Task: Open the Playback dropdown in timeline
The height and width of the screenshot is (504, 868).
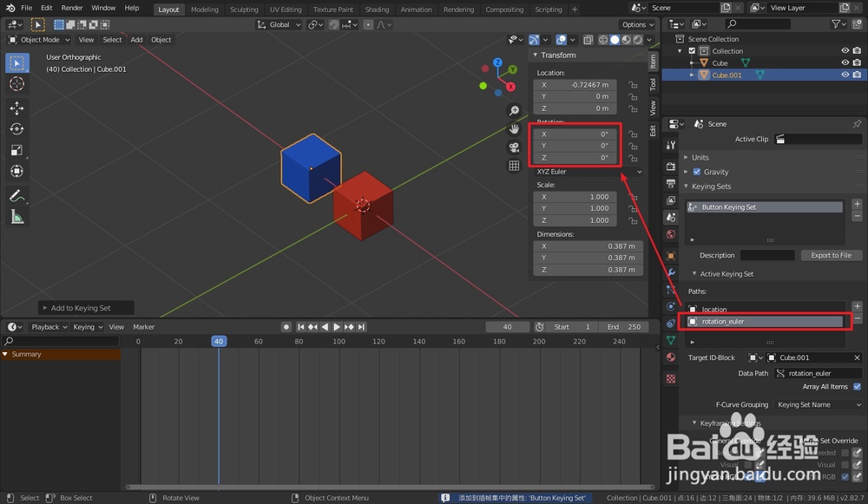Action: click(49, 327)
